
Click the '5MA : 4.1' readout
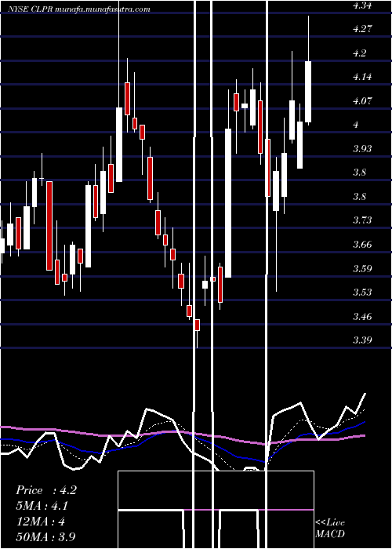(x=42, y=507)
